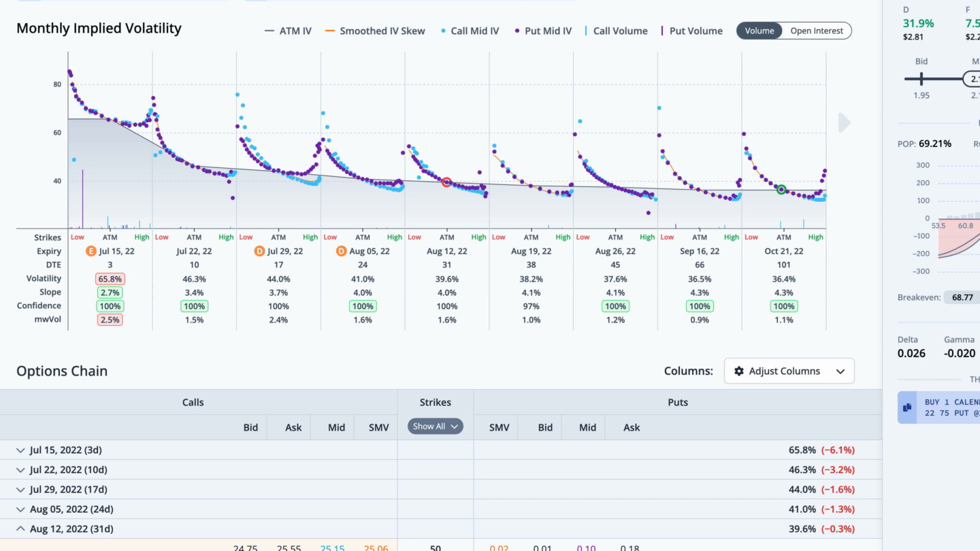
Task: Toggle the Put Volume legend series
Action: coord(691,31)
